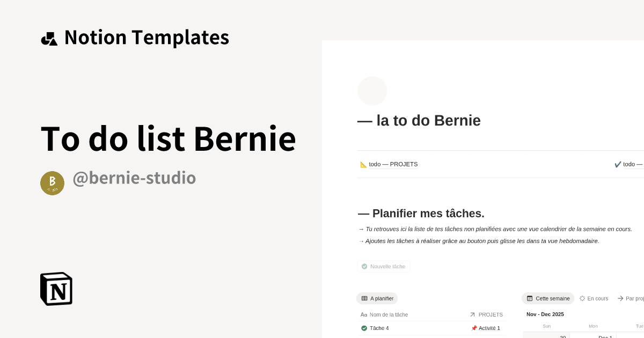
Task: Switch to the En cours view
Action: 594,298
